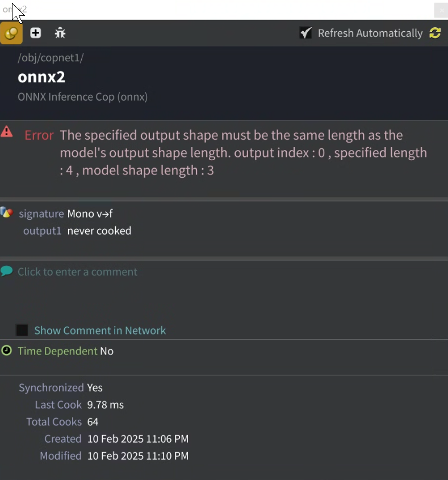Click the Refresh Automatically label text
The height and width of the screenshot is (480, 448).
point(370,33)
